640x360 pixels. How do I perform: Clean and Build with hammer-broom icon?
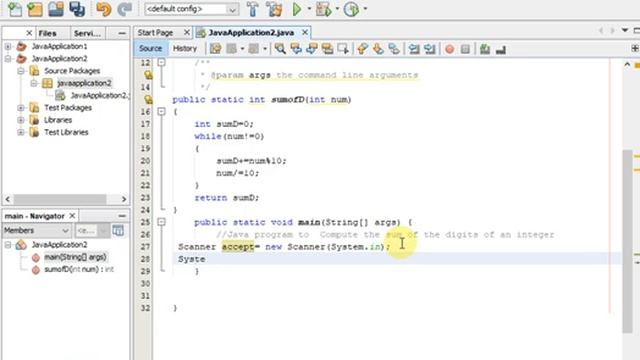coord(274,9)
